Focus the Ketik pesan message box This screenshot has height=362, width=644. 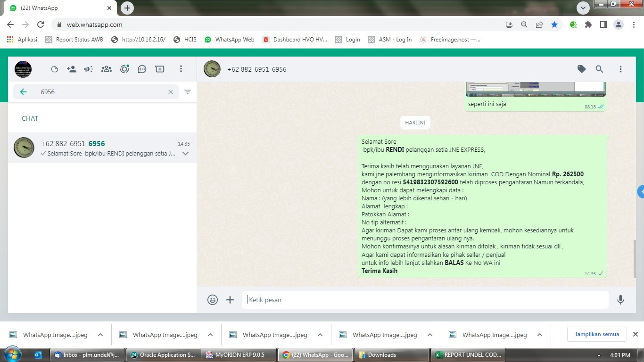coord(425,300)
